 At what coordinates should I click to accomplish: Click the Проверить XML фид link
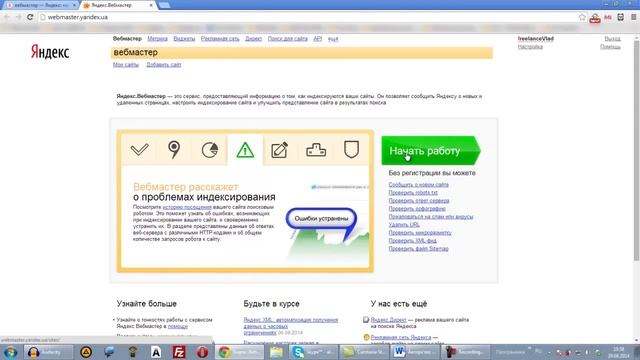[412, 240]
